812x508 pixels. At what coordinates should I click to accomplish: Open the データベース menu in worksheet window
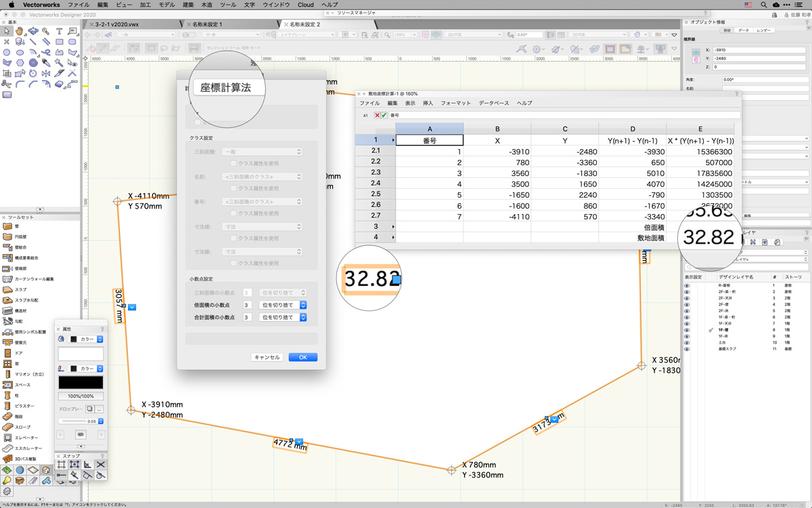[x=493, y=103]
